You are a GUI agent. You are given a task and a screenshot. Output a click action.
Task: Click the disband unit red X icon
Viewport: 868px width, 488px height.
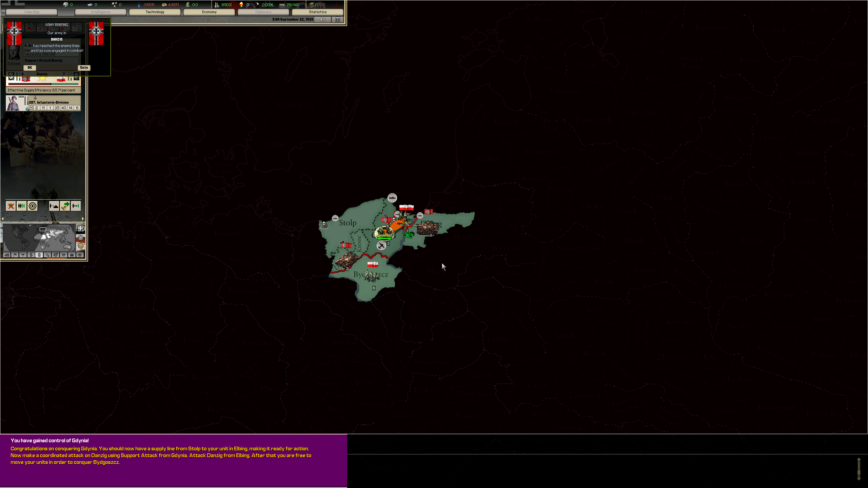pos(11,206)
